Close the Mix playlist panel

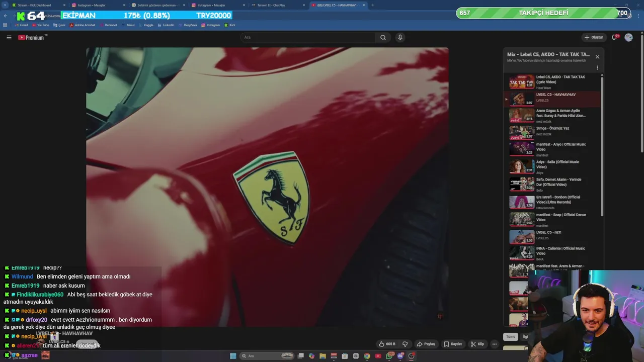pos(597,57)
